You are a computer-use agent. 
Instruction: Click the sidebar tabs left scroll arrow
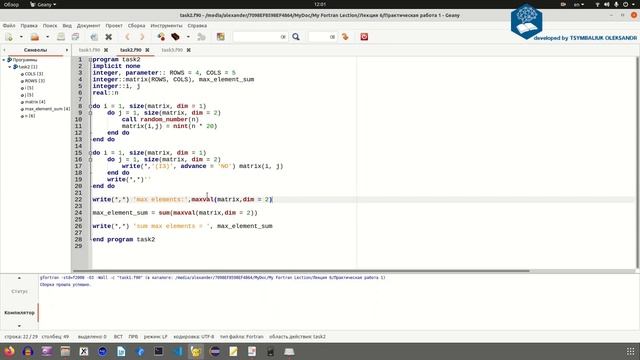[4, 50]
